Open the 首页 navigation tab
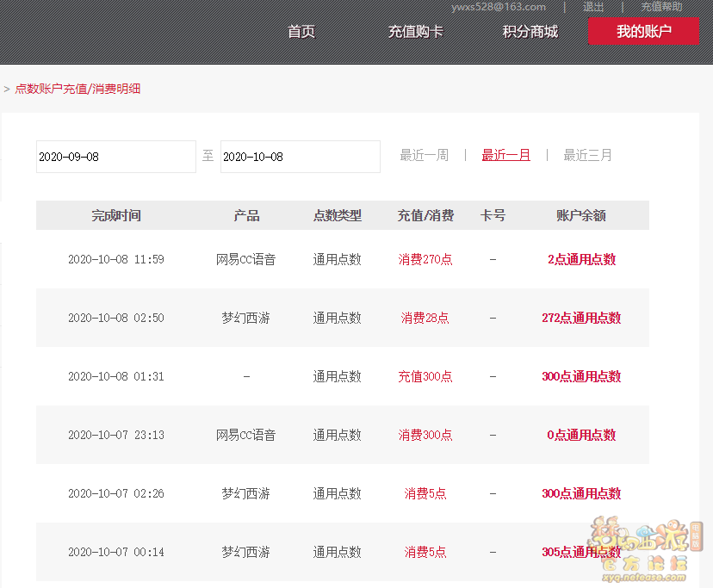 pyautogui.click(x=301, y=31)
